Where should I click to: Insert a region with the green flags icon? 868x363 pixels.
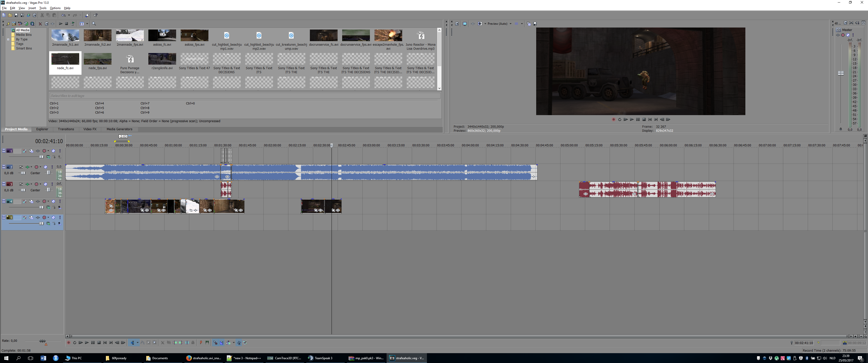tap(207, 343)
